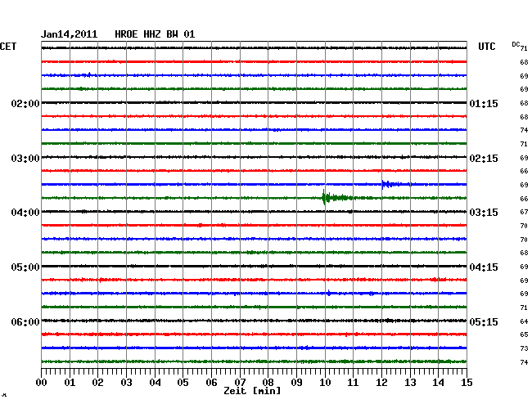This screenshot has height=404, width=532.
Task: Select the 04:15 UTC time label
Action: pos(484,267)
